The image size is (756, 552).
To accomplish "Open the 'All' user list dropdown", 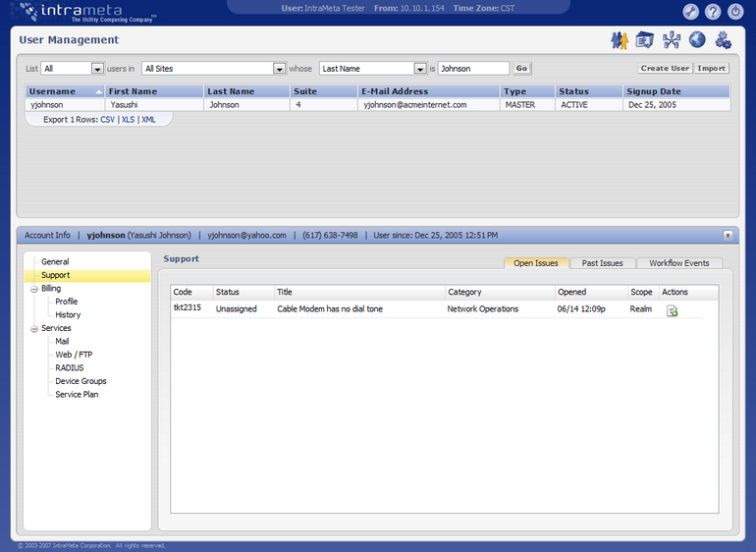I will point(97,69).
